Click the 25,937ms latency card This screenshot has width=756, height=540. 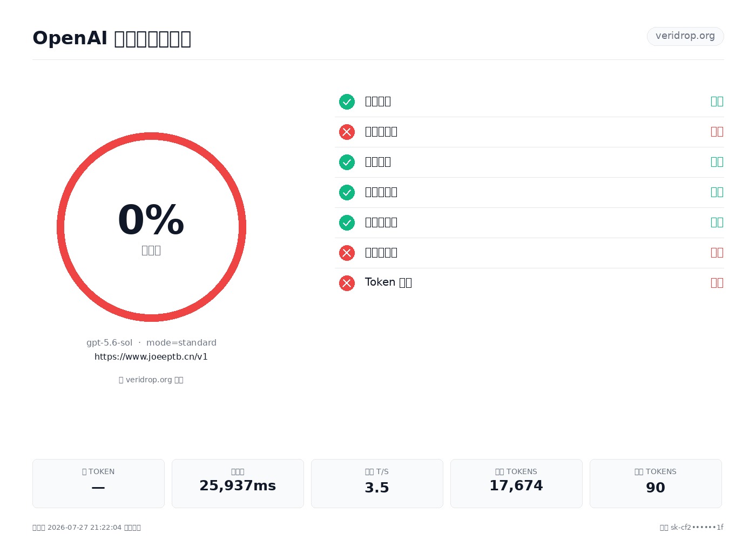[238, 483]
